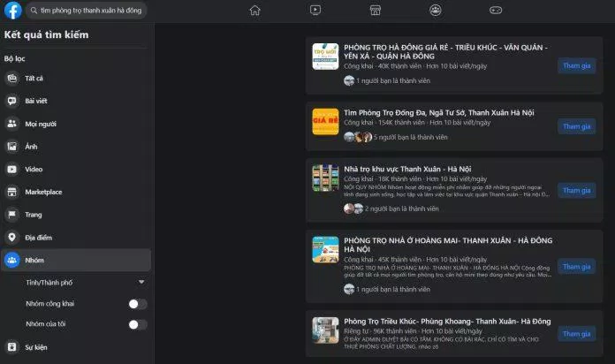Choose the Ảnh filter label

coord(32,147)
